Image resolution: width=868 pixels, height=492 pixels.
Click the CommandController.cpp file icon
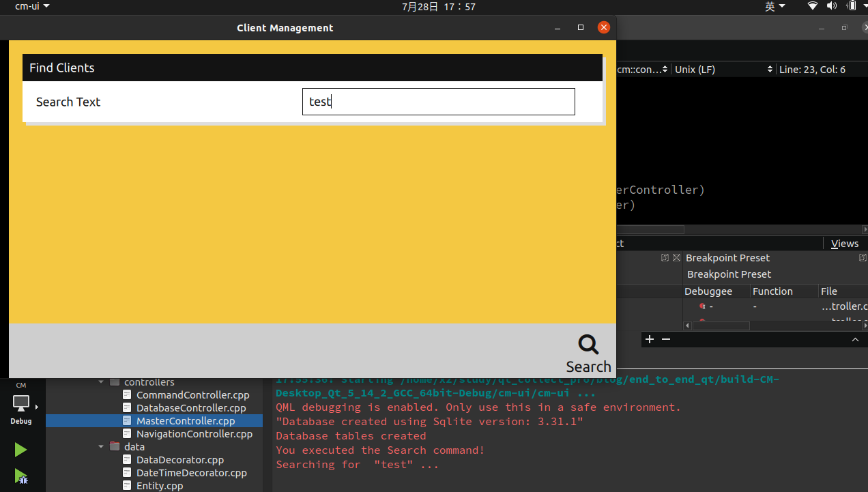128,395
